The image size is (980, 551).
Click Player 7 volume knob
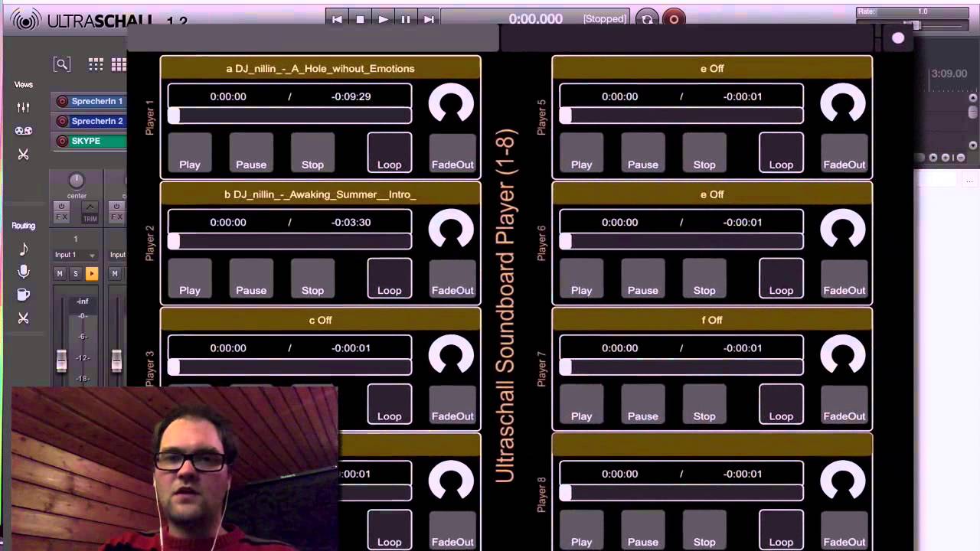coord(843,356)
